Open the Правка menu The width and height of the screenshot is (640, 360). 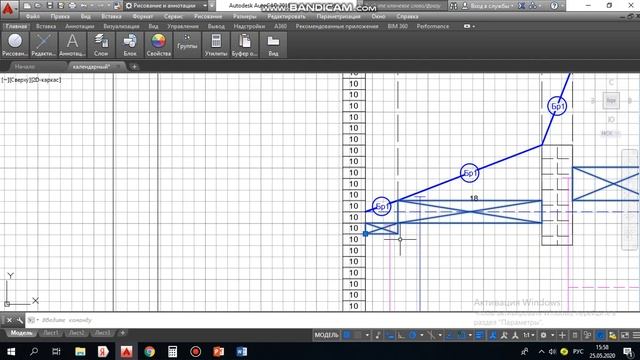coord(60,16)
